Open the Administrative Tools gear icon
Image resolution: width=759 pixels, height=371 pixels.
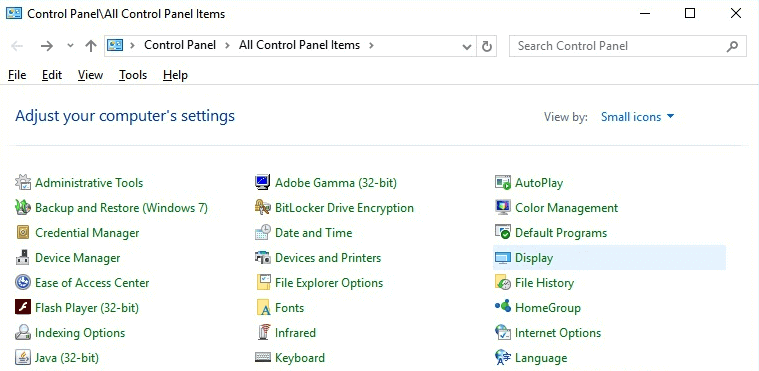(23, 183)
